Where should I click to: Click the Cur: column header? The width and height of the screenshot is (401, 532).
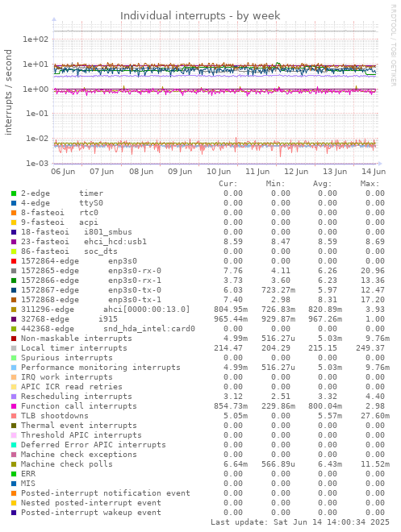228,184
